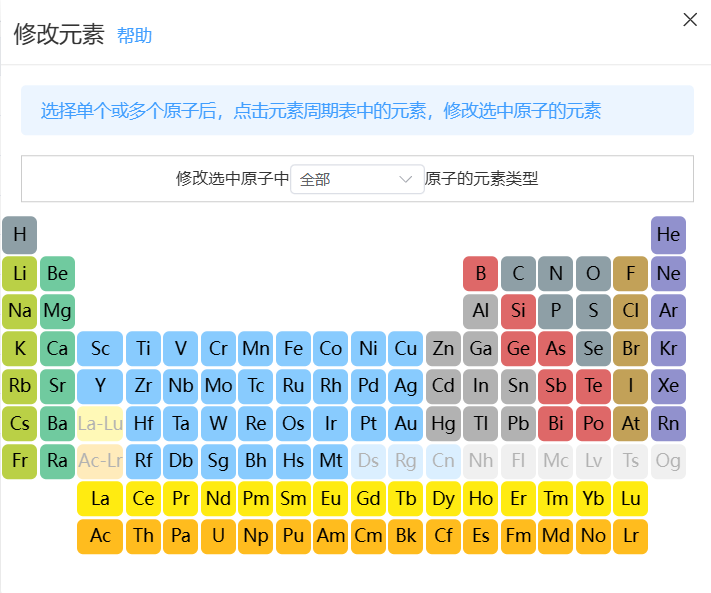
Task: Choose the La-Lu lanthanide placeholder
Action: (100, 424)
